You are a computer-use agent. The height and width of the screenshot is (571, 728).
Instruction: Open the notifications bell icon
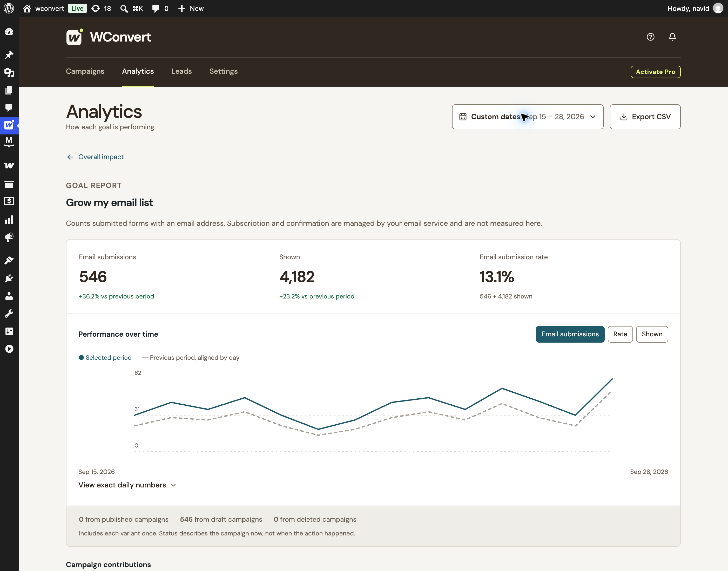pos(672,37)
